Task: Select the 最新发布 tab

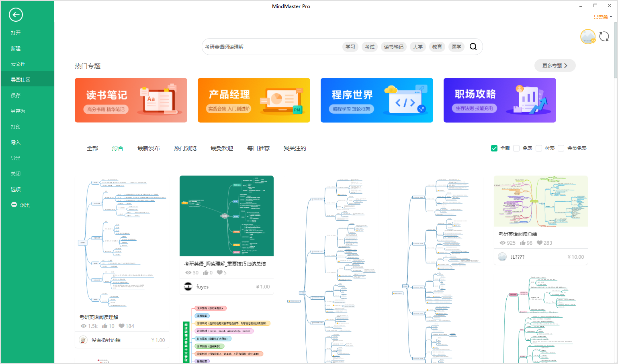Action: [148, 148]
